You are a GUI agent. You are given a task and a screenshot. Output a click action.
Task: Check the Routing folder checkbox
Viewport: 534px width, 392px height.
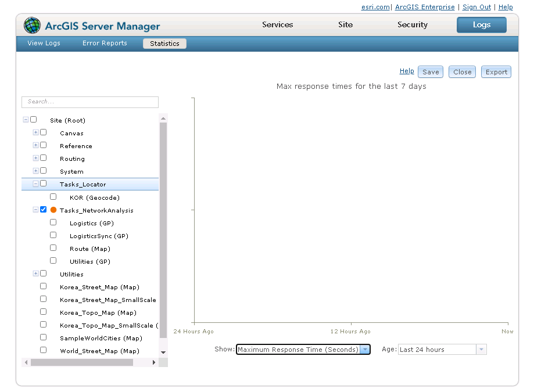point(43,158)
